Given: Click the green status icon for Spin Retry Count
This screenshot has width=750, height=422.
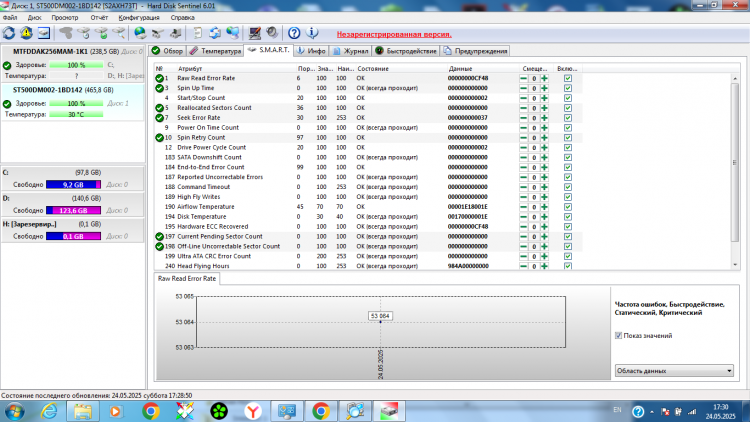Looking at the screenshot, I should coord(159,138).
